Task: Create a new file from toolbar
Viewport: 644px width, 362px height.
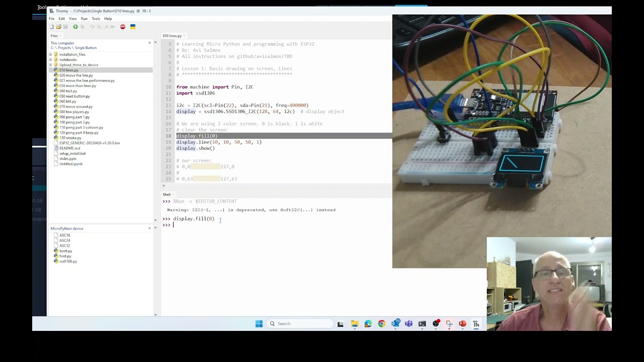Action: pyautogui.click(x=52, y=27)
